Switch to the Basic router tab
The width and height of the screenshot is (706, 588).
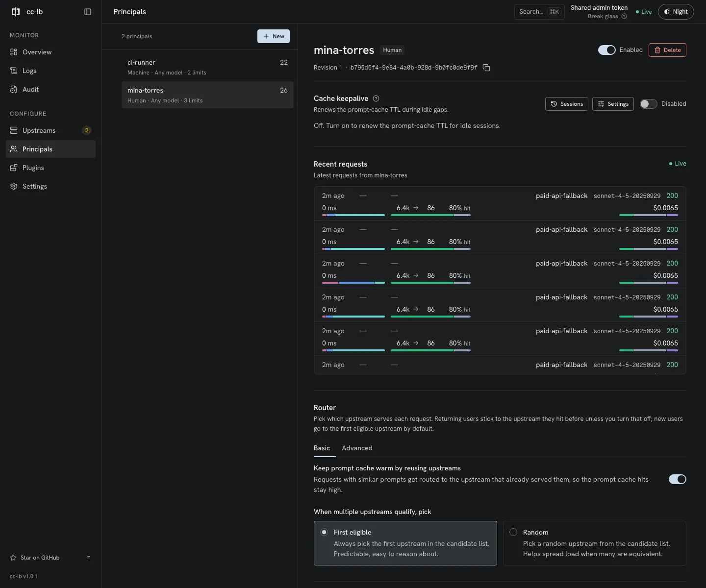[322, 448]
